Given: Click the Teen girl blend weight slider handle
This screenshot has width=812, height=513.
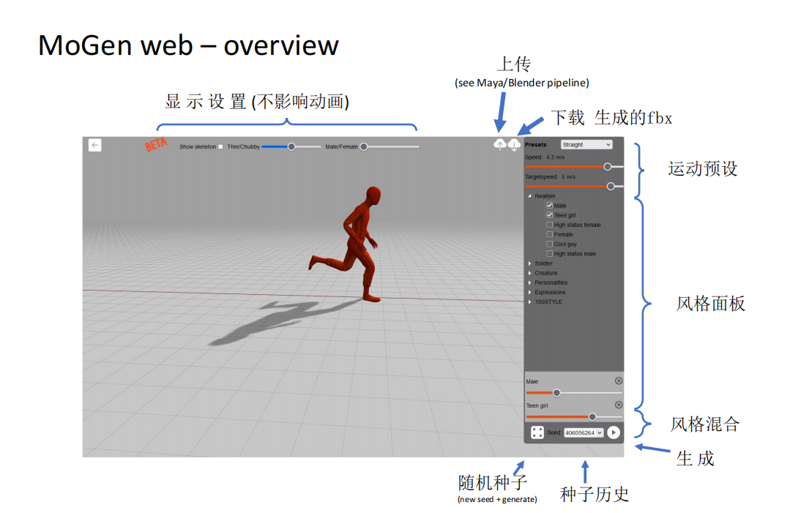Looking at the screenshot, I should 592,416.
